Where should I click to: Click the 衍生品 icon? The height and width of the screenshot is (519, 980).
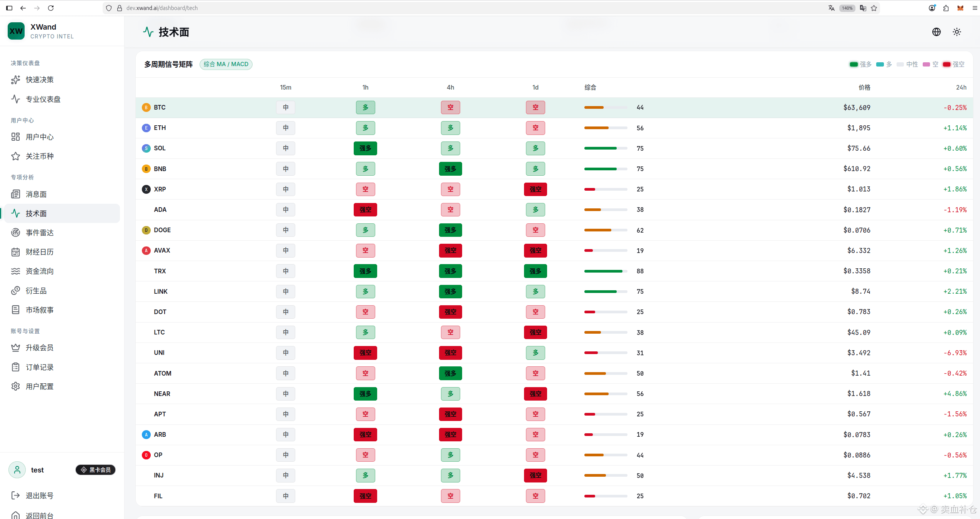point(15,291)
